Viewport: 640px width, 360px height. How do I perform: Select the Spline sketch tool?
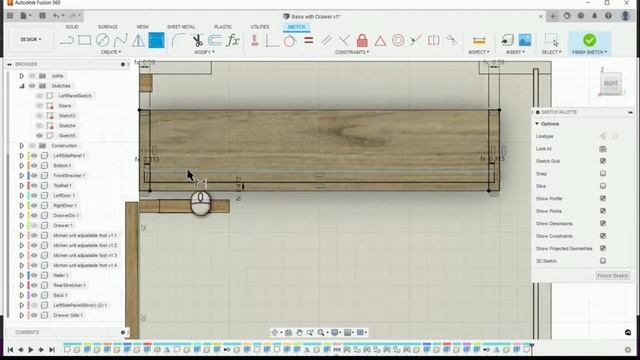pyautogui.click(x=120, y=40)
